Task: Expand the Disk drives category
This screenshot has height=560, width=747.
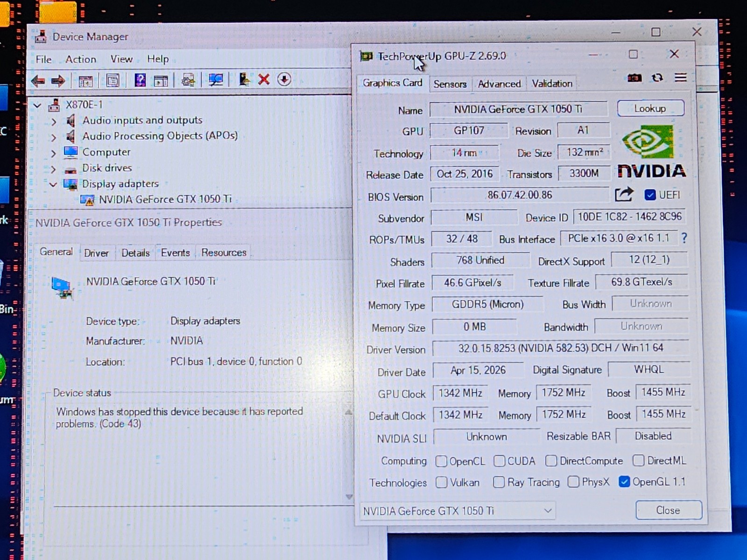Action: [x=53, y=169]
